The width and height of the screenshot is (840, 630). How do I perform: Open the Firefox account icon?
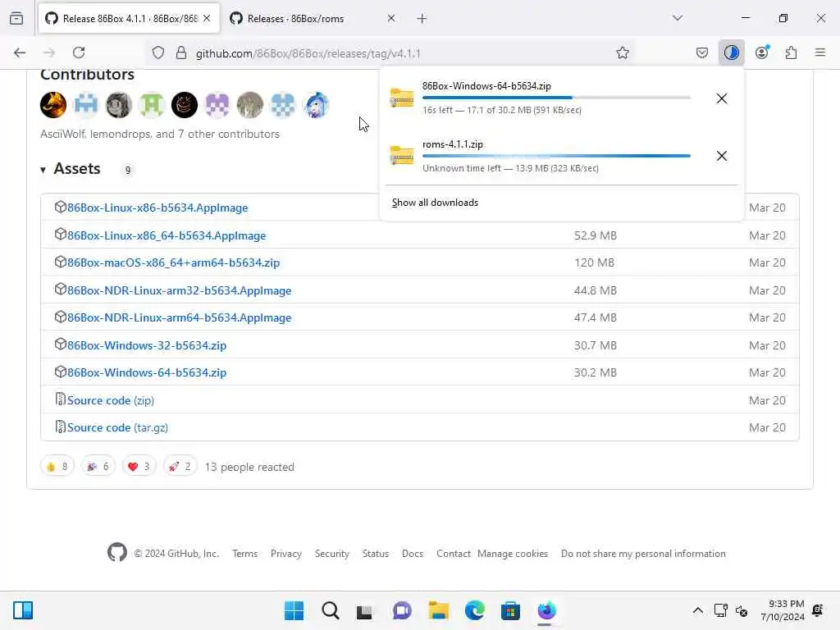pyautogui.click(x=762, y=52)
